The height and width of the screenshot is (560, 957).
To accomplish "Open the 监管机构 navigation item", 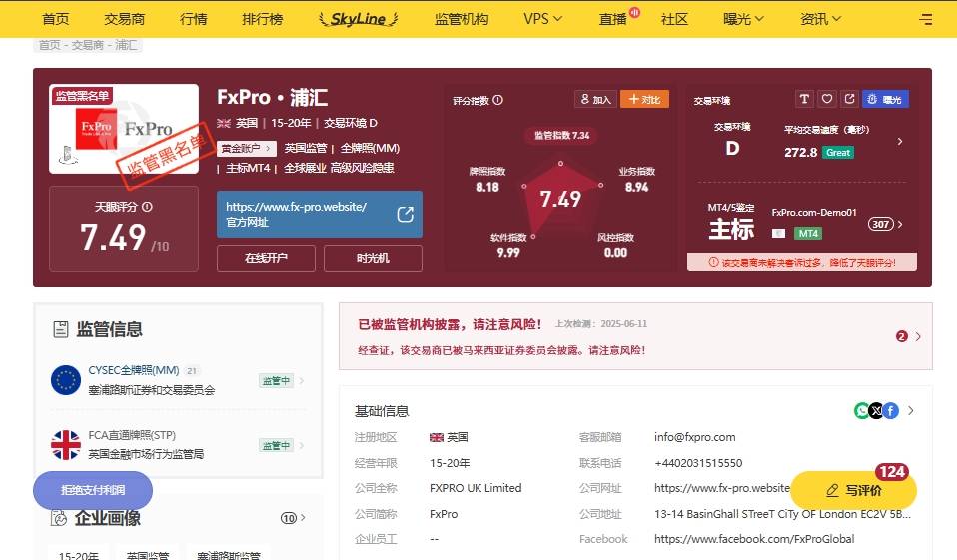I will [462, 19].
